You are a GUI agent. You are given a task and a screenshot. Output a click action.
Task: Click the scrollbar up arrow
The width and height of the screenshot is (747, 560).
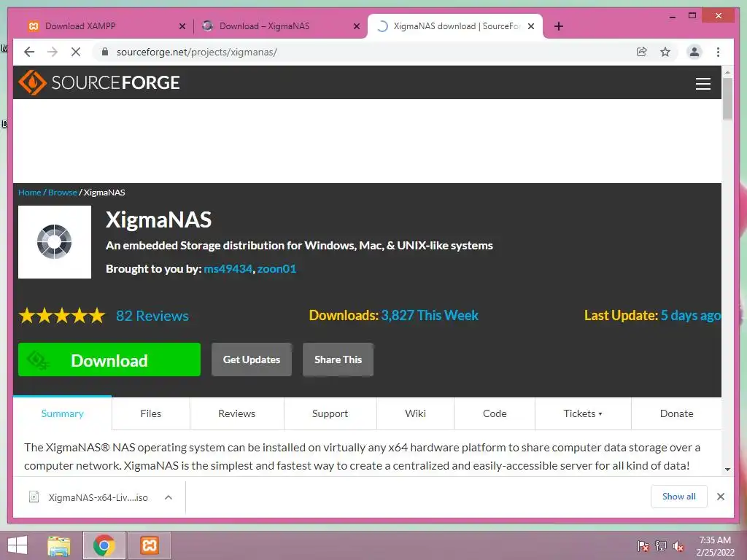pos(727,72)
